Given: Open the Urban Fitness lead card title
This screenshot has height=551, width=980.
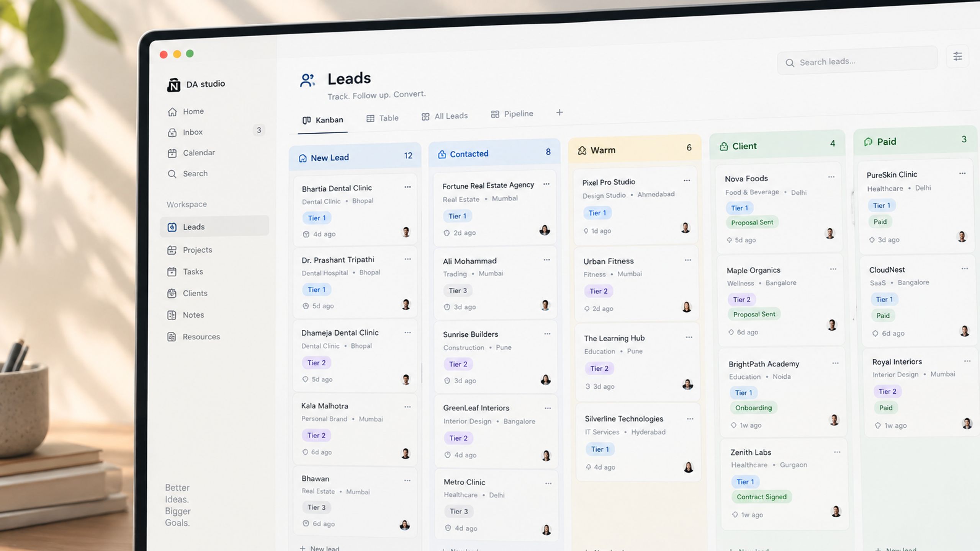Looking at the screenshot, I should coord(608,261).
